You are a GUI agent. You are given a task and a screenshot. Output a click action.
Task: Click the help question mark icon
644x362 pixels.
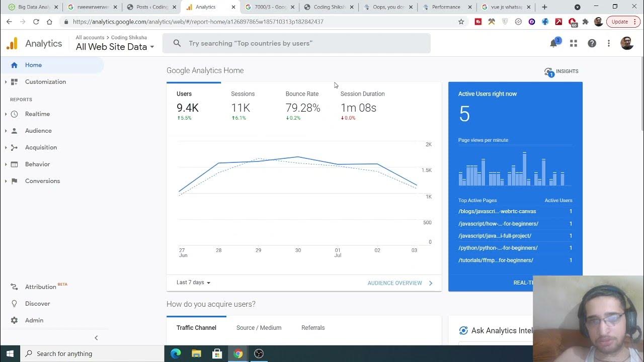592,43
